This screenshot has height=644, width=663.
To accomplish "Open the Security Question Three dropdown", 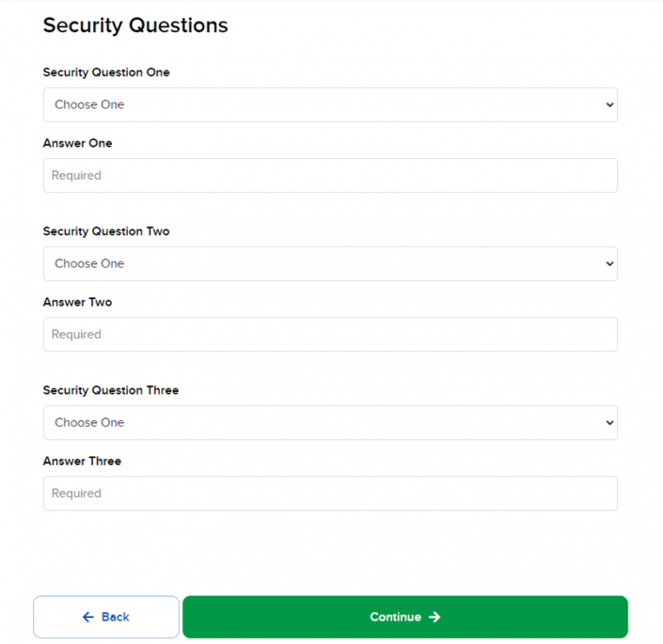I will pos(329,423).
